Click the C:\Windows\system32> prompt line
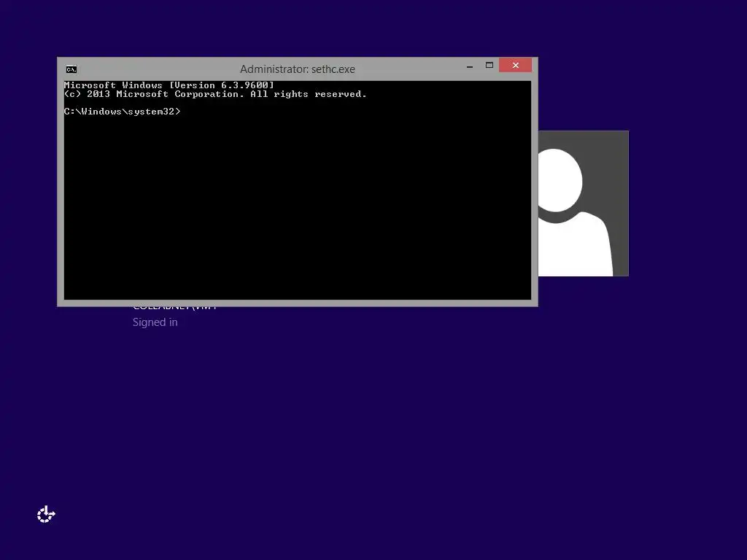This screenshot has height=560, width=747. 123,112
